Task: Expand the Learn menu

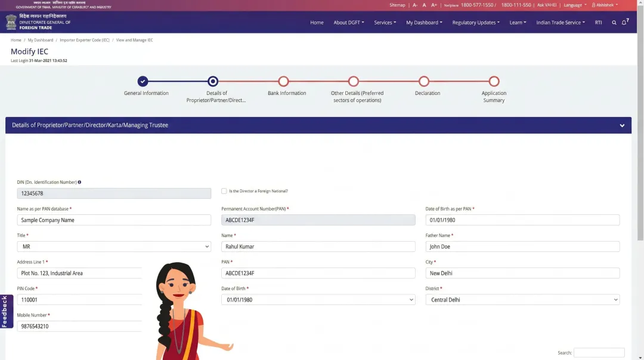Action: [518, 23]
